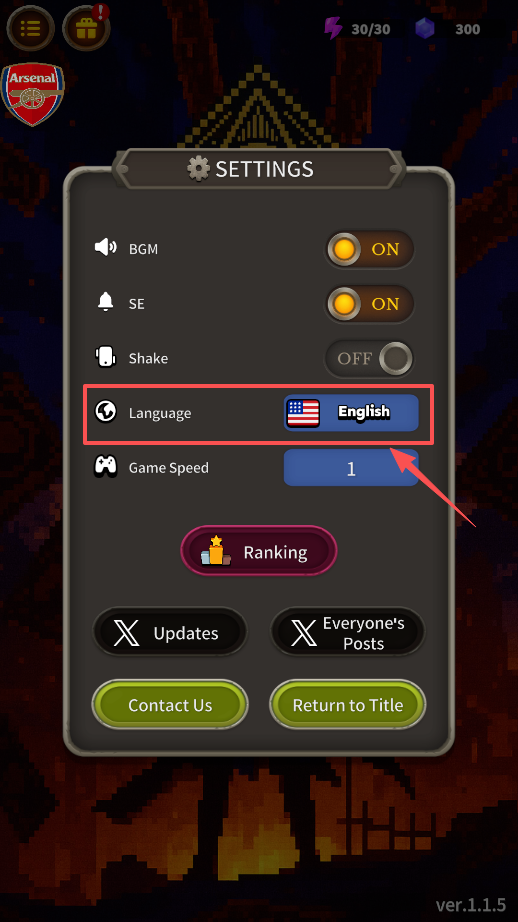This screenshot has width=518, height=922.
Task: Click the SE bell icon
Action: pyautogui.click(x=106, y=302)
